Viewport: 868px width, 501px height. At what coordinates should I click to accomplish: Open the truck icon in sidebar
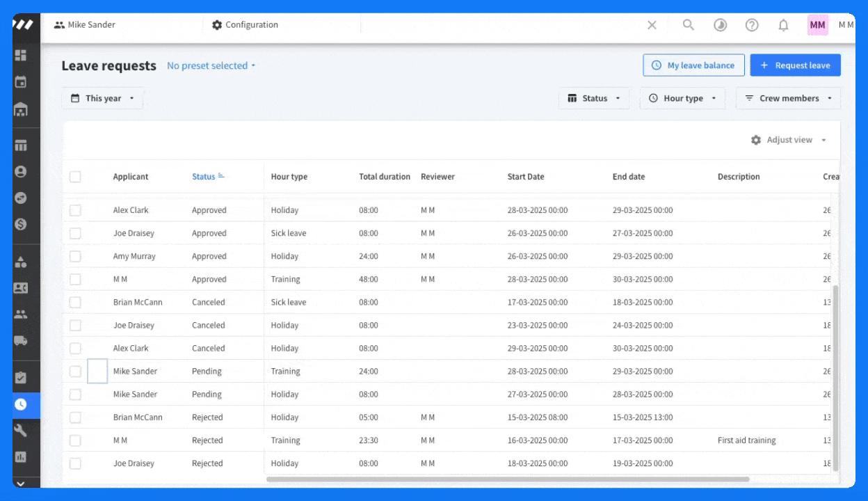[21, 341]
